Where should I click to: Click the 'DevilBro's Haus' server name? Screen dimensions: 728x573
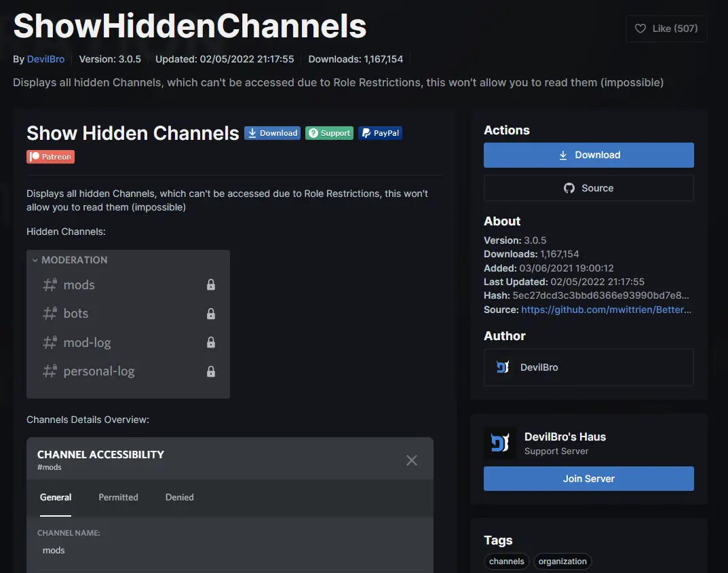(x=565, y=437)
